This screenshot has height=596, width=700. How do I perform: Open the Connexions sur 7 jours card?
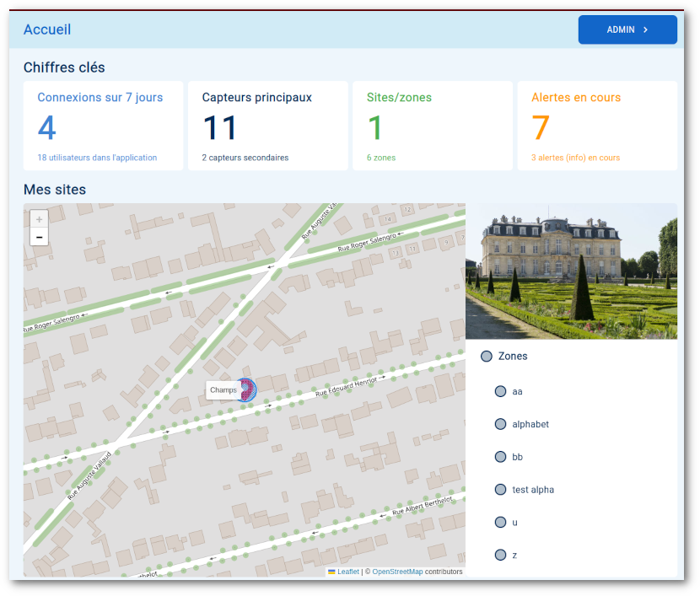pos(103,126)
